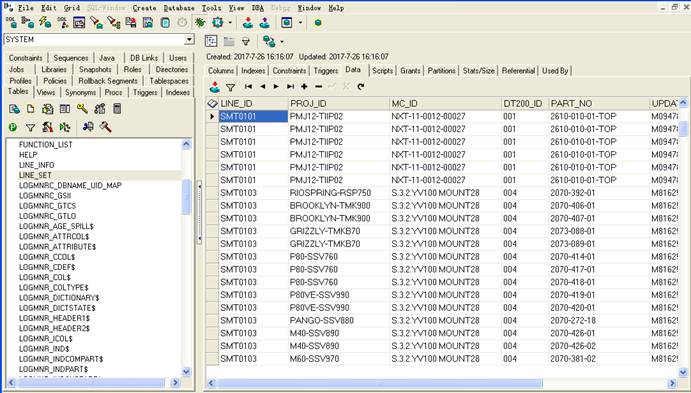Click the grid corner column selector icon
The width and height of the screenshot is (691, 393).
212,104
